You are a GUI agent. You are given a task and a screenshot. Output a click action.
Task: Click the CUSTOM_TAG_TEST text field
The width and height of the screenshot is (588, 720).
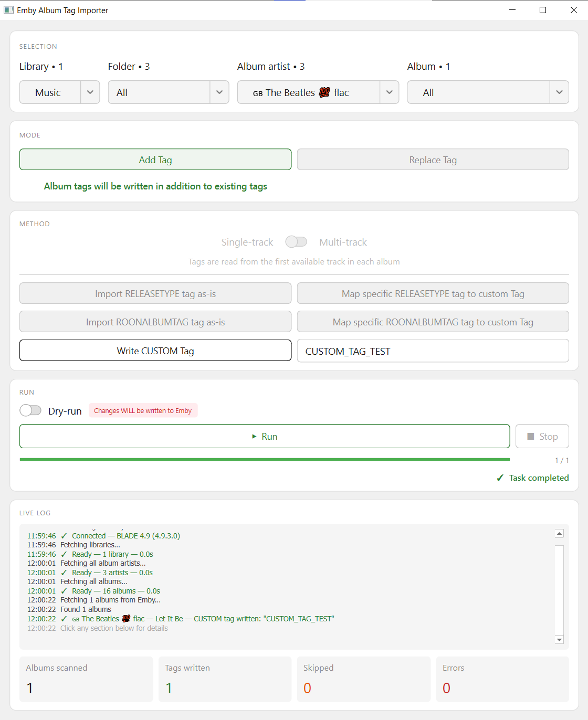[433, 351]
